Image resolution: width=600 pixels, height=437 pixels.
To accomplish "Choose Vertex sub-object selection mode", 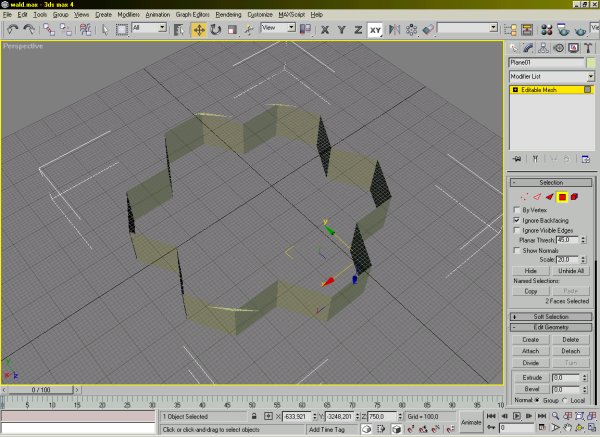I will point(524,197).
